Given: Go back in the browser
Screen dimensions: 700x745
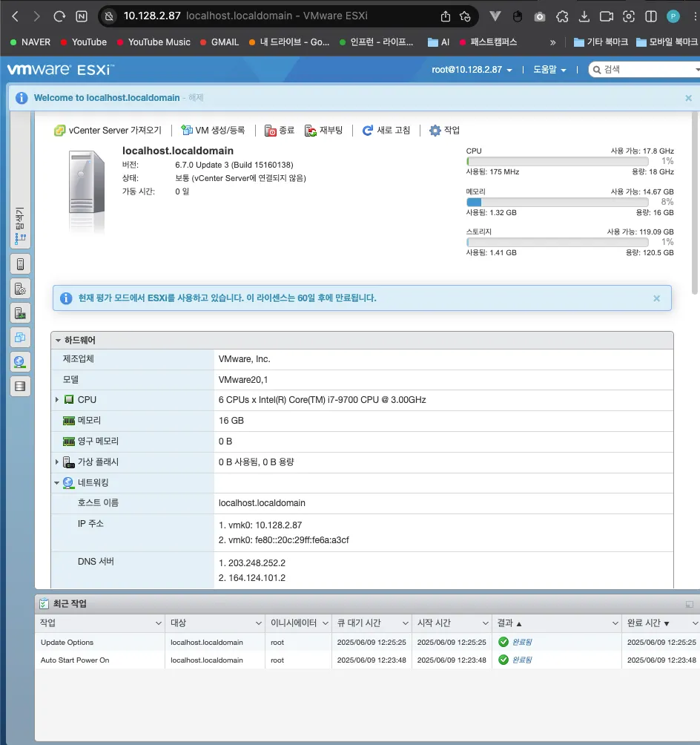Looking at the screenshot, I should coord(15,16).
